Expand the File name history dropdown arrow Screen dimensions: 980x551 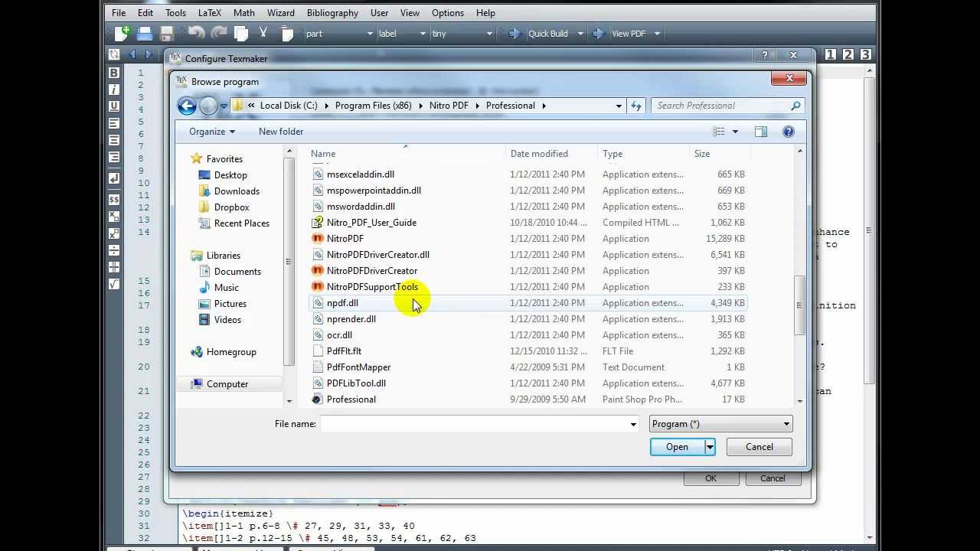point(633,424)
